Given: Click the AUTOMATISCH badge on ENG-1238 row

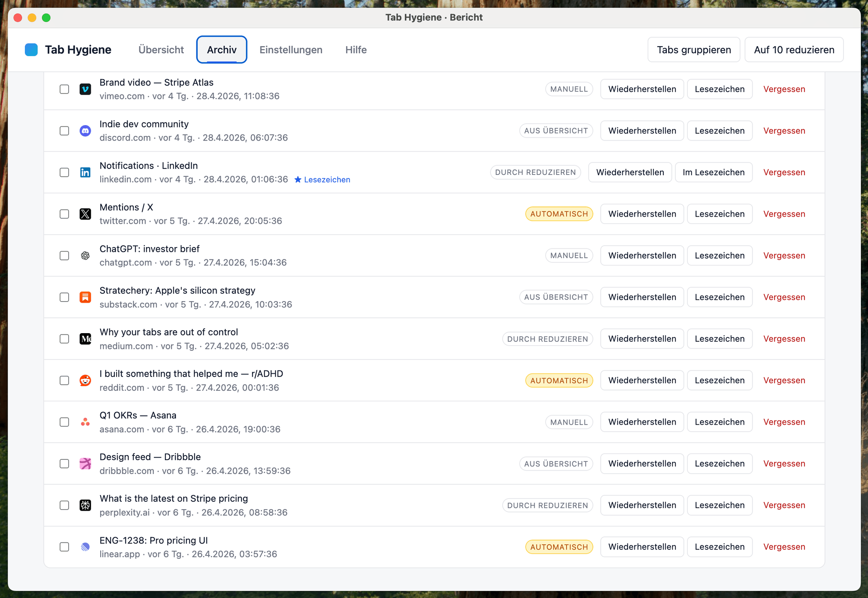Looking at the screenshot, I should coord(559,547).
